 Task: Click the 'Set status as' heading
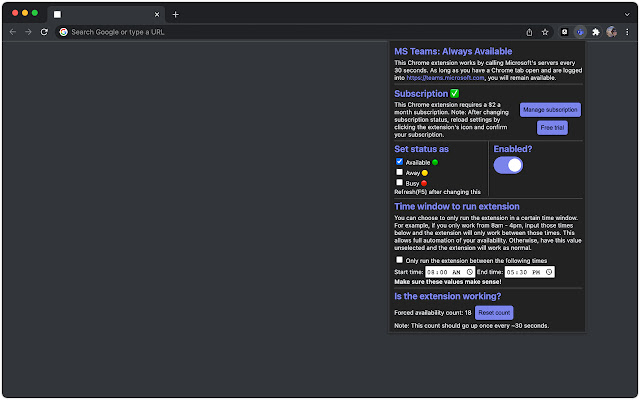(421, 149)
